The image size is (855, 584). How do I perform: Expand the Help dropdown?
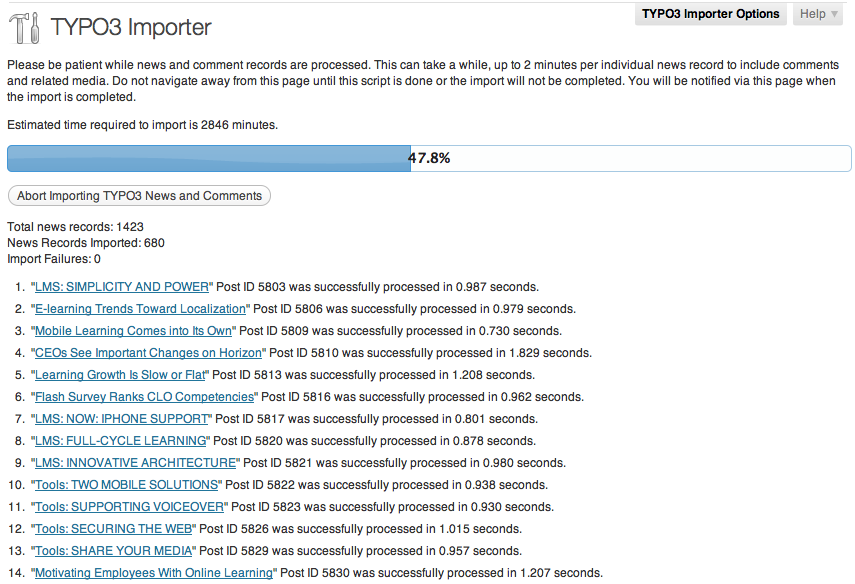pos(818,14)
